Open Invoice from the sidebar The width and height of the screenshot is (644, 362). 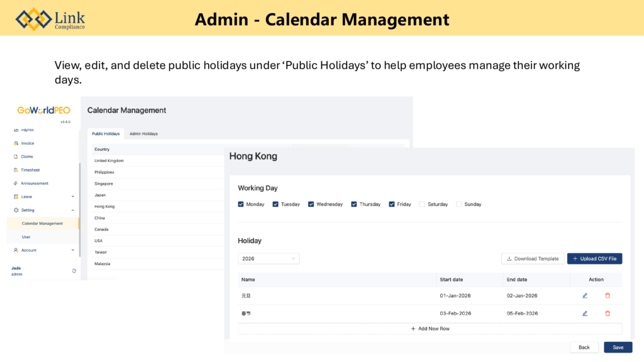coord(27,143)
